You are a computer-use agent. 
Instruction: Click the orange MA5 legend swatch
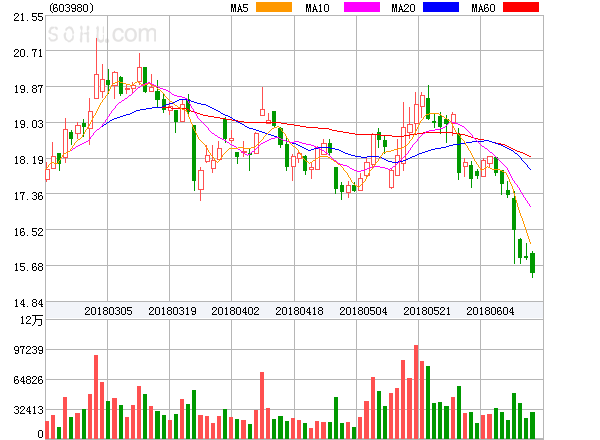(x=274, y=7)
